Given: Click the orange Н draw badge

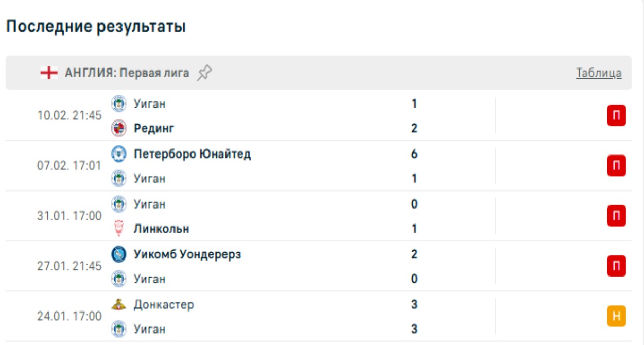Looking at the screenshot, I should point(616,316).
